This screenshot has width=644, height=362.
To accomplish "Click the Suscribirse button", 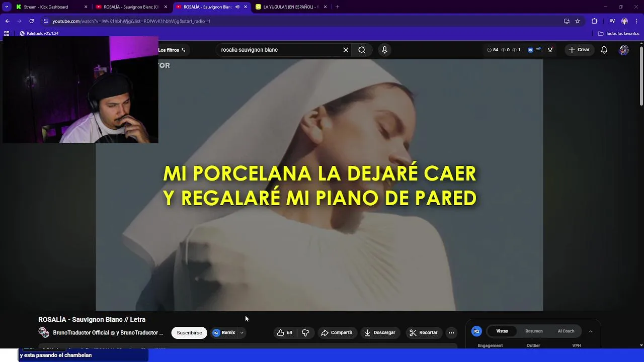I will 189,333.
